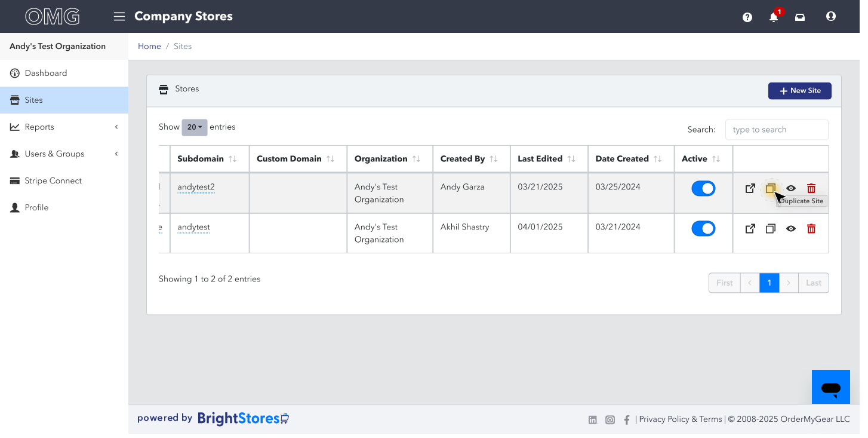The image size is (868, 438).
Task: Open the andytest site in a new window
Action: [750, 228]
